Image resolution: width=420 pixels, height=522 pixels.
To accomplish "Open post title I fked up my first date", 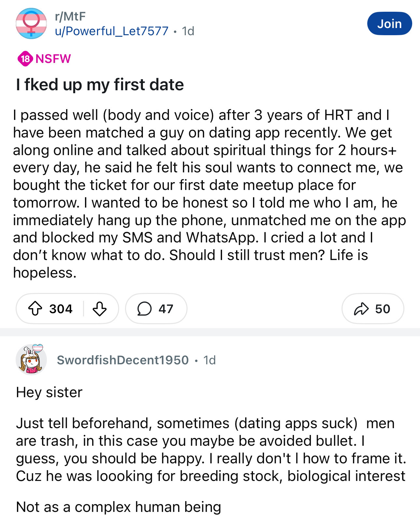I will tap(100, 85).
